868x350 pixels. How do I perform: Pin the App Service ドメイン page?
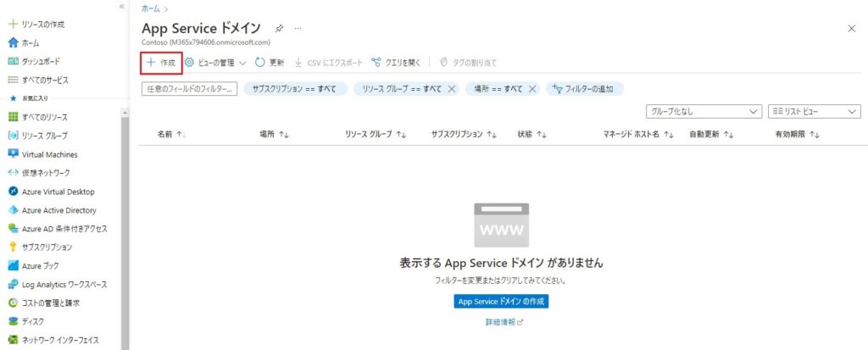point(279,29)
